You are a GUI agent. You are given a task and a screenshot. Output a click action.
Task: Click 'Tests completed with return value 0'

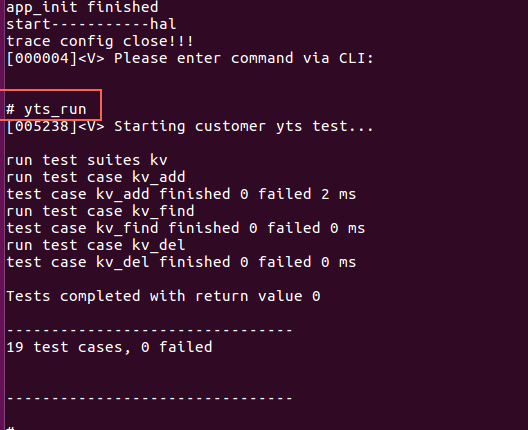(x=163, y=296)
